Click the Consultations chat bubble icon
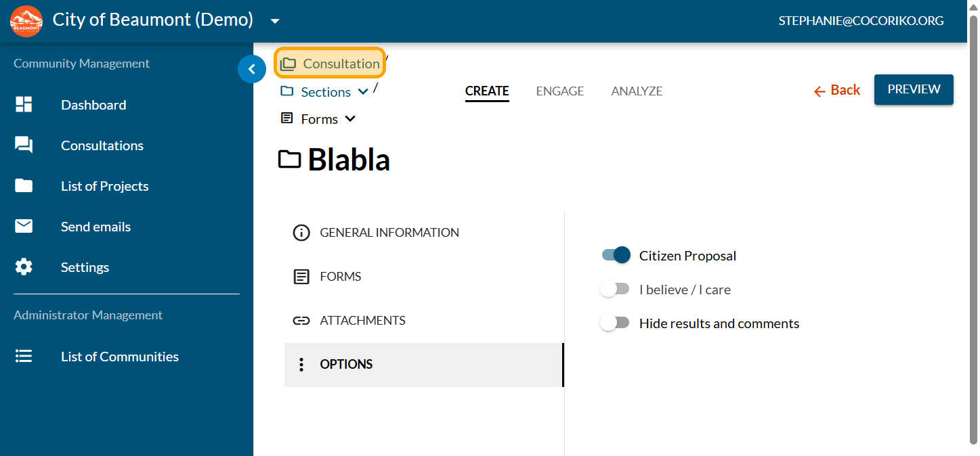The width and height of the screenshot is (980, 456). [24, 145]
